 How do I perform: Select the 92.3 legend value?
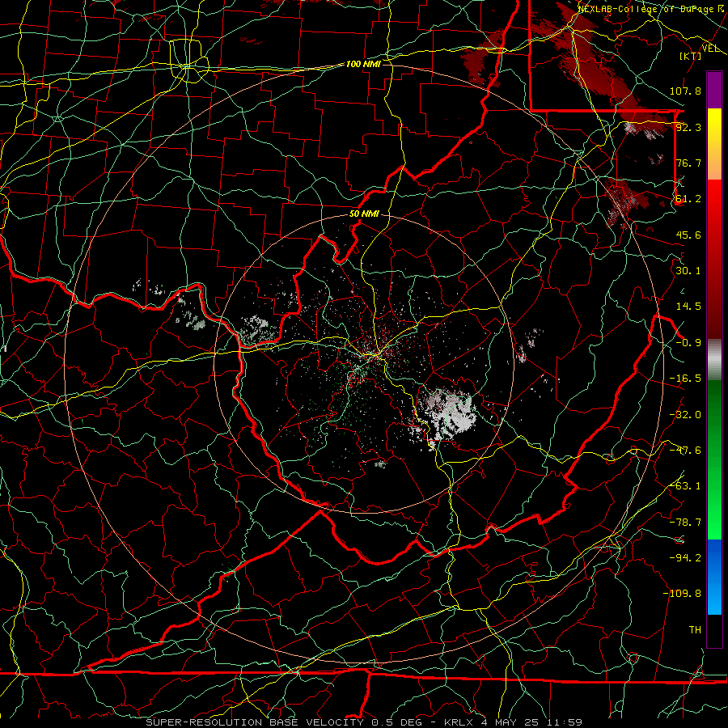coord(688,127)
